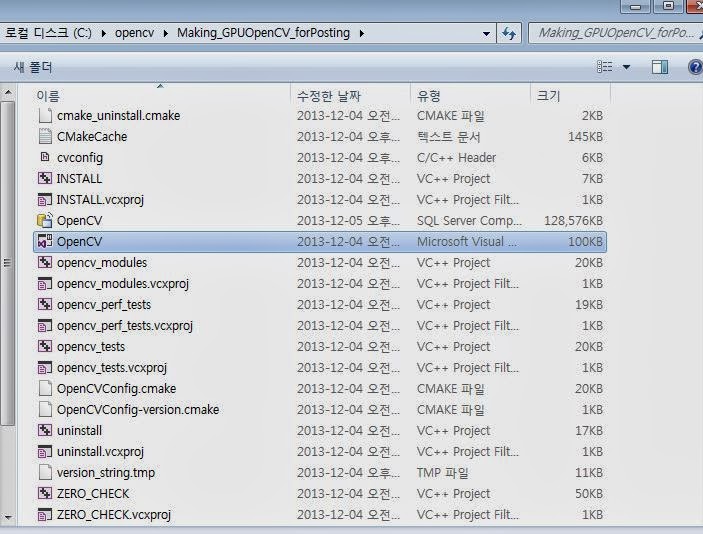Click Making_GPUOpenCV_forPosting breadcrumb segment

[x=263, y=33]
